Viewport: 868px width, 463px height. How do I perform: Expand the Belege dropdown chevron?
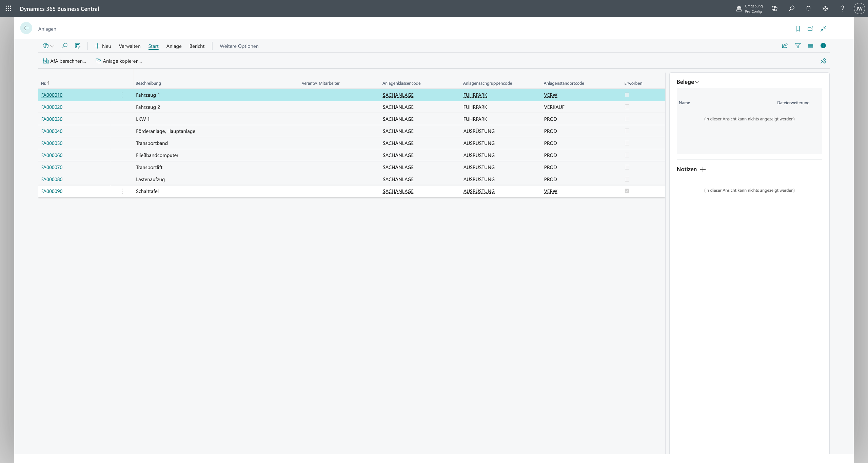click(697, 82)
